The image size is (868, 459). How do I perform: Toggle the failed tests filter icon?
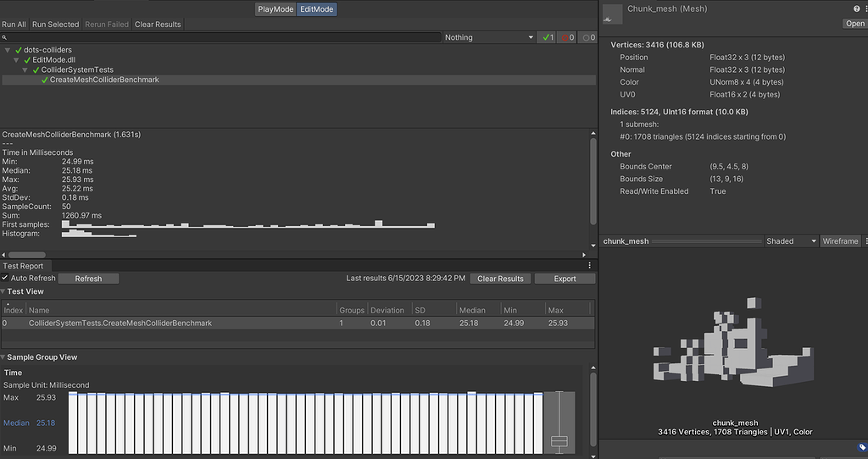pyautogui.click(x=565, y=37)
